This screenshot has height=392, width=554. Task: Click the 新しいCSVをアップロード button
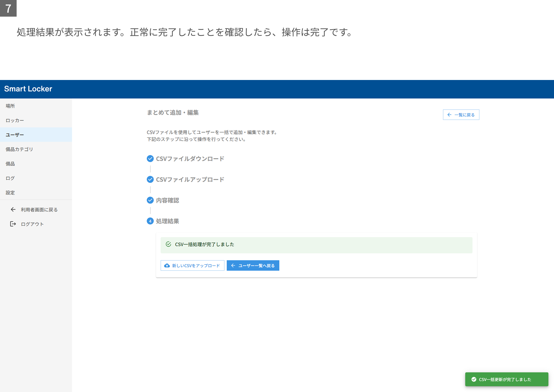[192, 265]
